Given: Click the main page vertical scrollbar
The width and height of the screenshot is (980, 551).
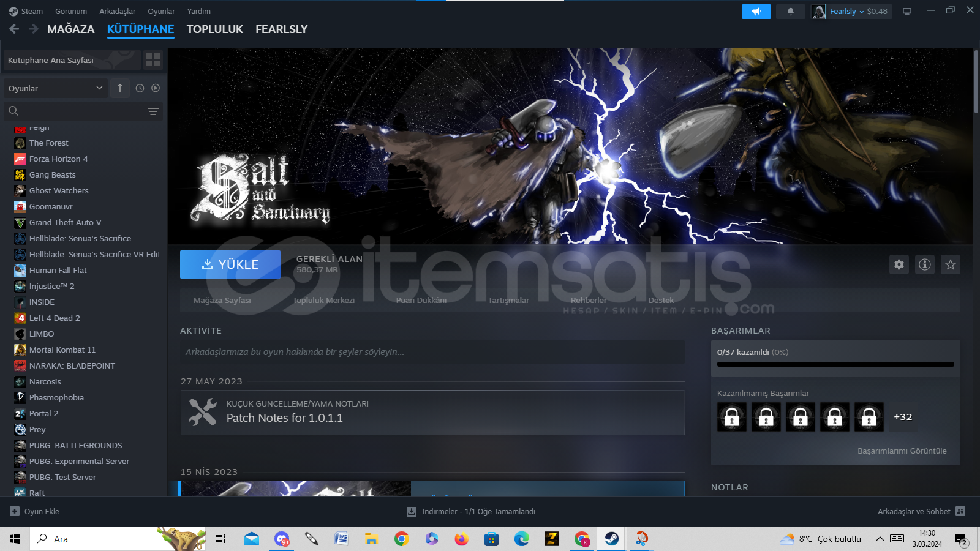Looking at the screenshot, I should 976,81.
